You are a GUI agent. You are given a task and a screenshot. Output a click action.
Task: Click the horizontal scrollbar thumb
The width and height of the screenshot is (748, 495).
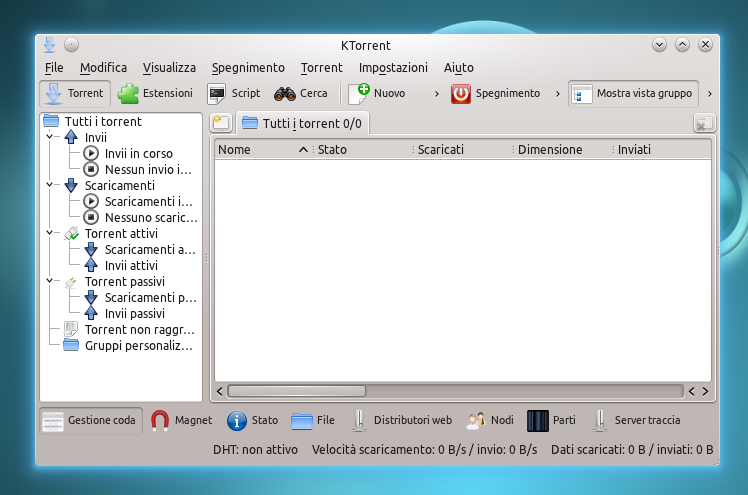pos(297,392)
